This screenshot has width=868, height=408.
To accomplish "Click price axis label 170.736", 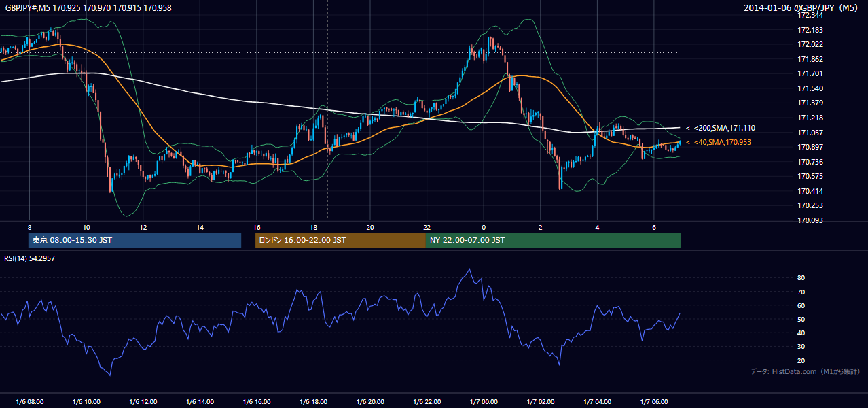I will (810, 162).
